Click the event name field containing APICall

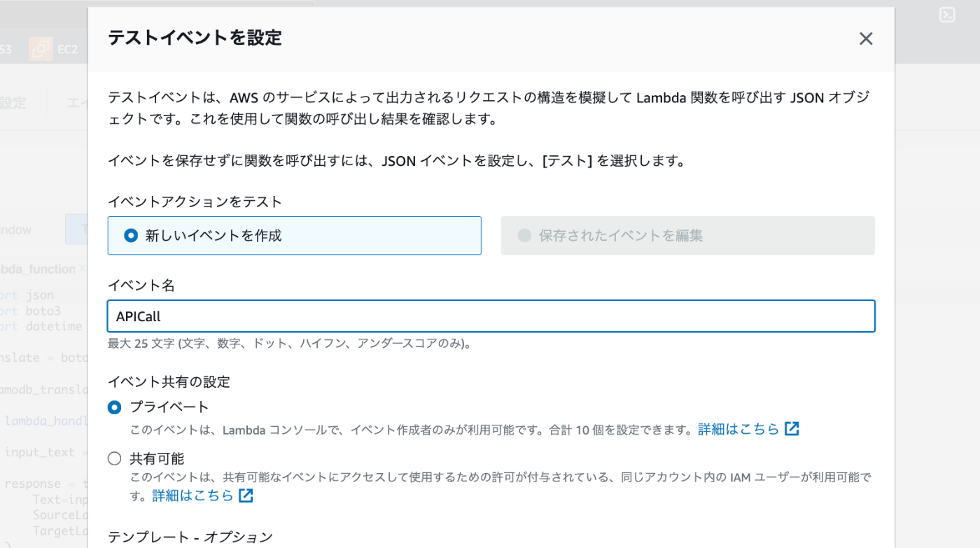coord(491,316)
